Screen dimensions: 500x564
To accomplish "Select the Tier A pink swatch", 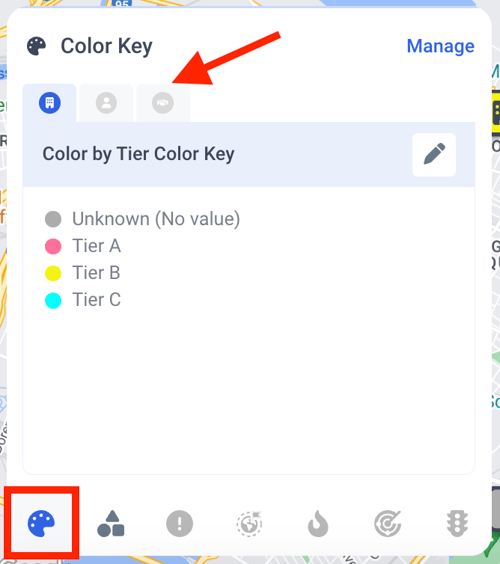I will pyautogui.click(x=53, y=246).
